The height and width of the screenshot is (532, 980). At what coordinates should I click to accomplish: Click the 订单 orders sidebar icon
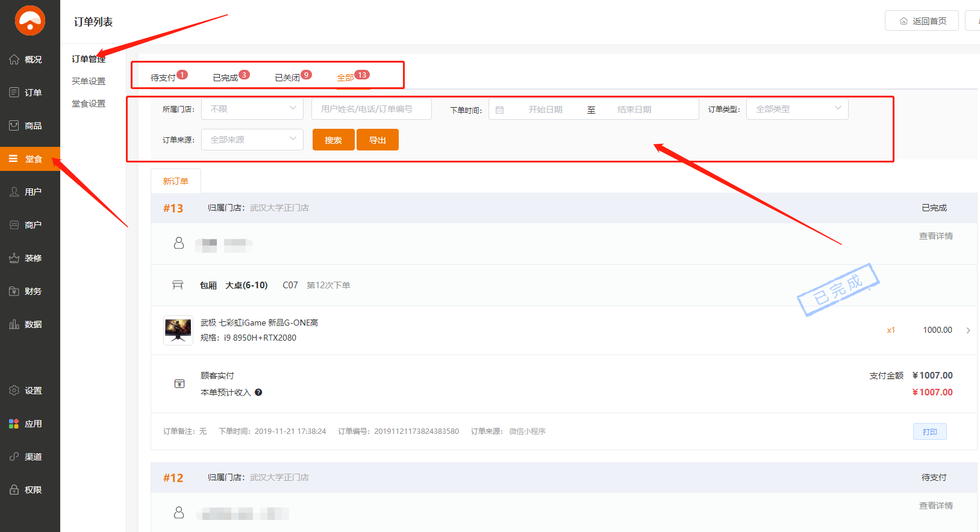pyautogui.click(x=14, y=93)
